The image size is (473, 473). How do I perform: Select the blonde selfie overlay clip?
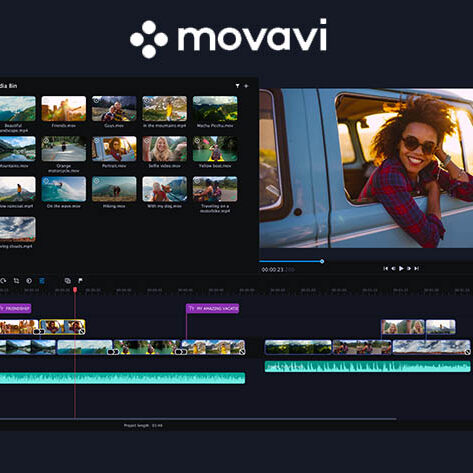[403, 327]
